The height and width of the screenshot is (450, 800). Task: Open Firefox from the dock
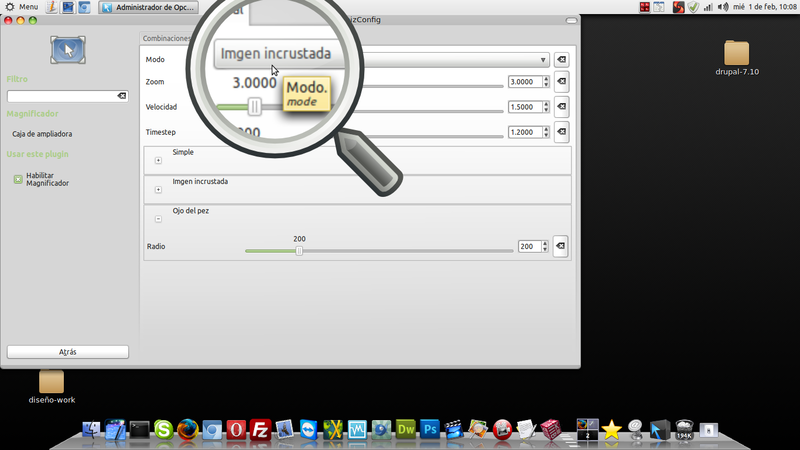pos(187,429)
